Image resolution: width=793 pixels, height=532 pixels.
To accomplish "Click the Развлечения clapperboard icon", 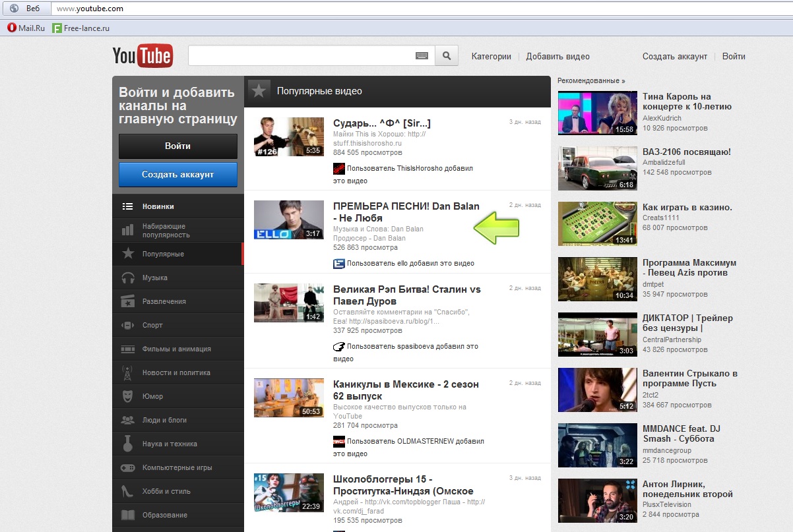I will (x=128, y=301).
